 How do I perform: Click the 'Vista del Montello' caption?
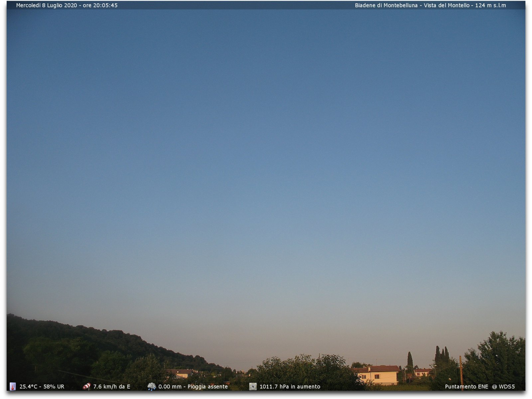tap(447, 5)
